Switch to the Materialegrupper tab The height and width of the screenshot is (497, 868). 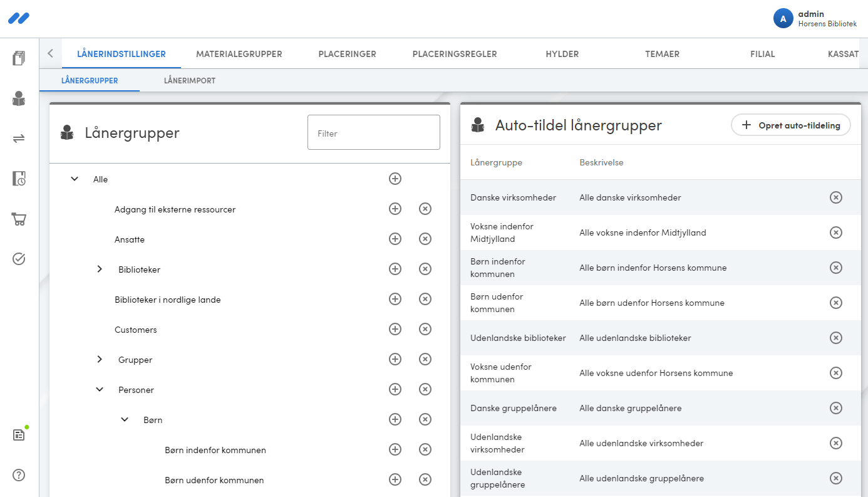point(239,54)
